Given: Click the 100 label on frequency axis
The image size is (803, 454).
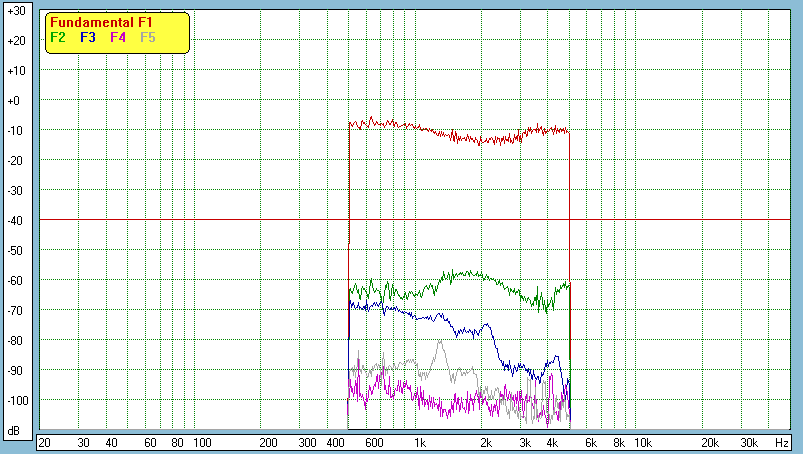Looking at the screenshot, I should 201,442.
